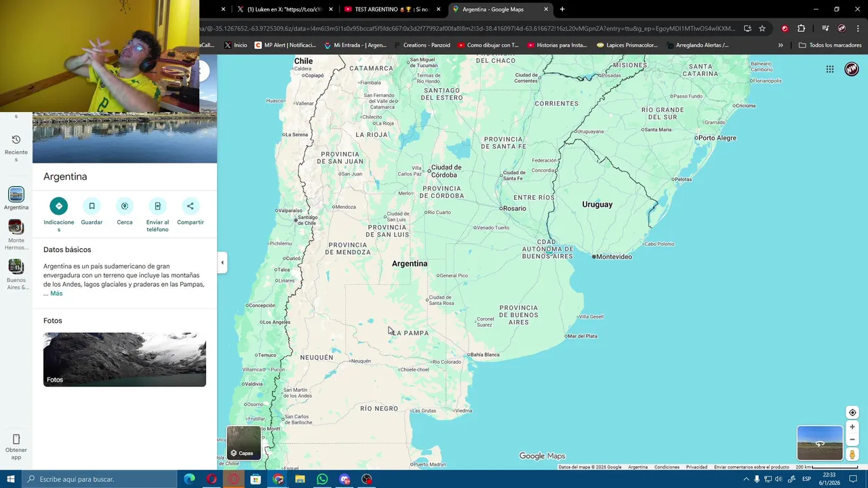Viewport: 868px width, 488px height.
Task: Click the Rosario city label
Action: pos(513,208)
